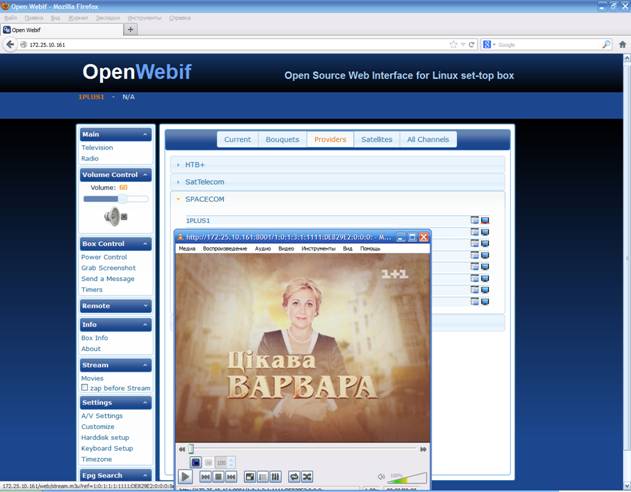Open search engine selector dropdown
Image resolution: width=631 pixels, height=492 pixels.
(489, 45)
